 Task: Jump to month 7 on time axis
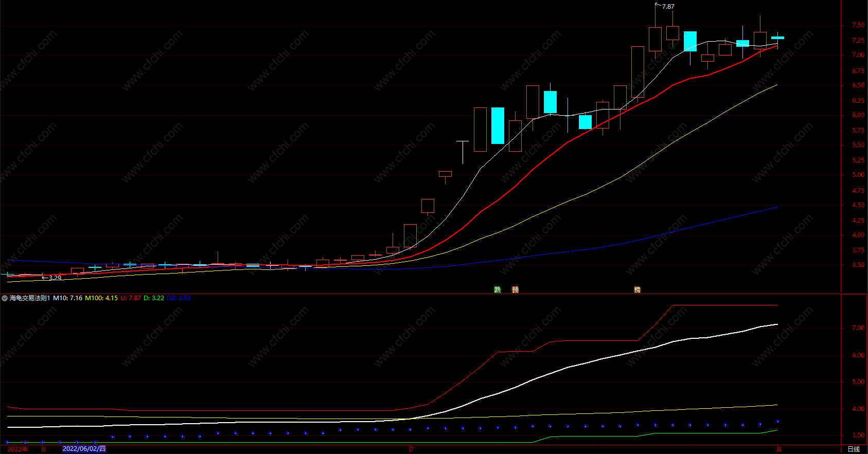tap(412, 449)
